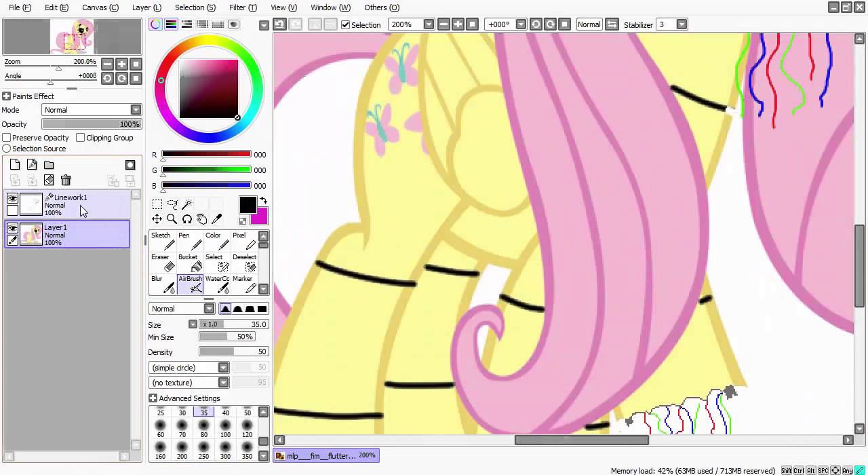Screen dimensions: 868x475
Task: Hide Layer1 using its eye icon
Action: 12,228
